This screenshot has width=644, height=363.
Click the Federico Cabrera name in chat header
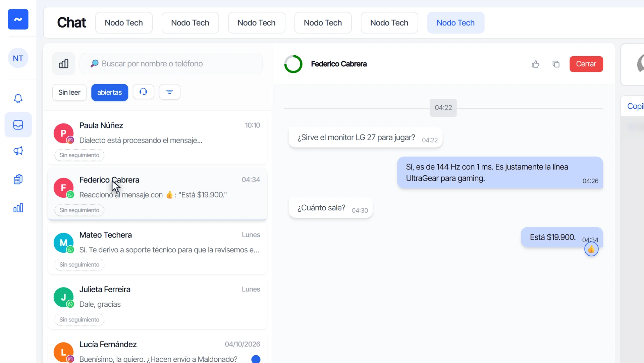(339, 64)
